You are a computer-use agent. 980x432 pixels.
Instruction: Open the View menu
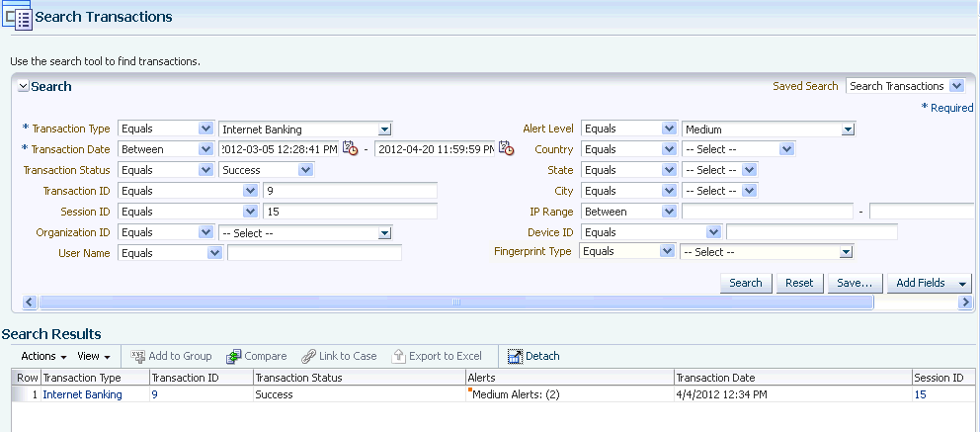tap(94, 356)
